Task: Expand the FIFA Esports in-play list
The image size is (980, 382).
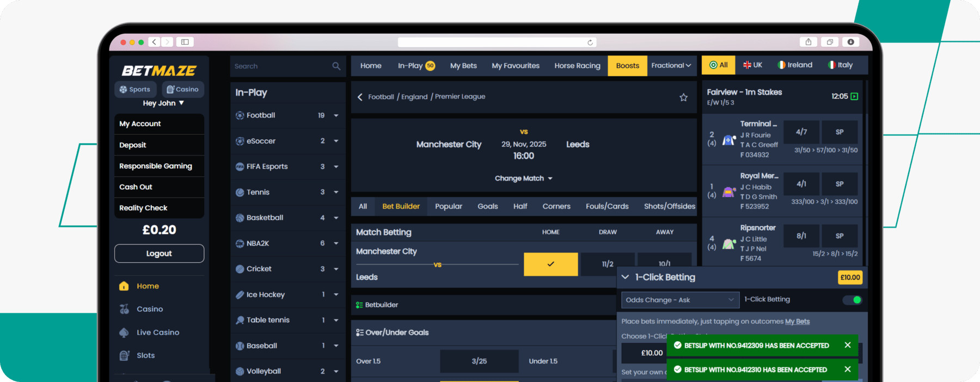Action: click(x=336, y=167)
